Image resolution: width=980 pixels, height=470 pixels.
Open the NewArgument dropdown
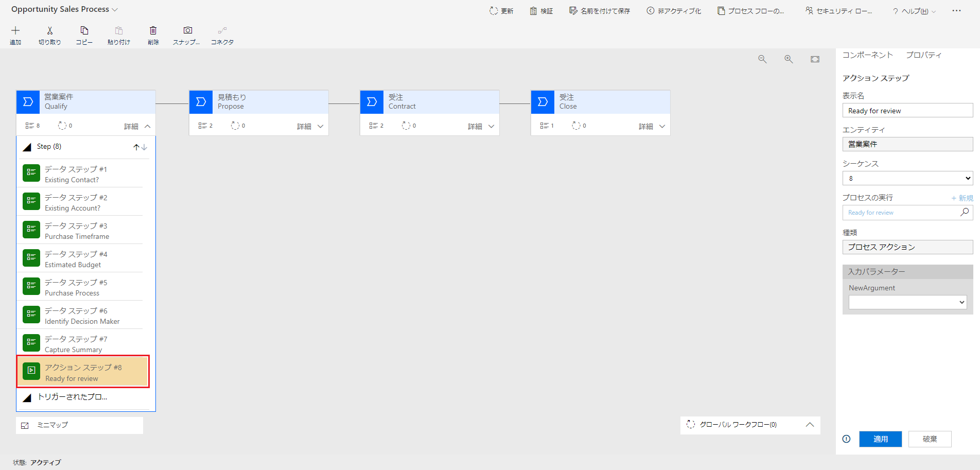tap(907, 302)
